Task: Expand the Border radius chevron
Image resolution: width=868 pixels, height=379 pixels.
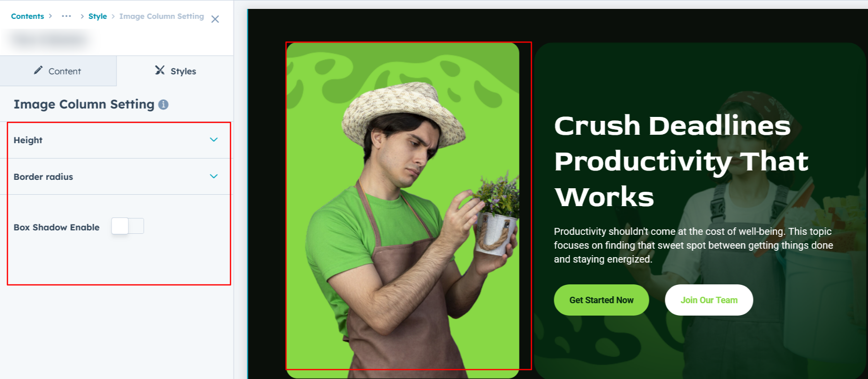Action: click(214, 176)
